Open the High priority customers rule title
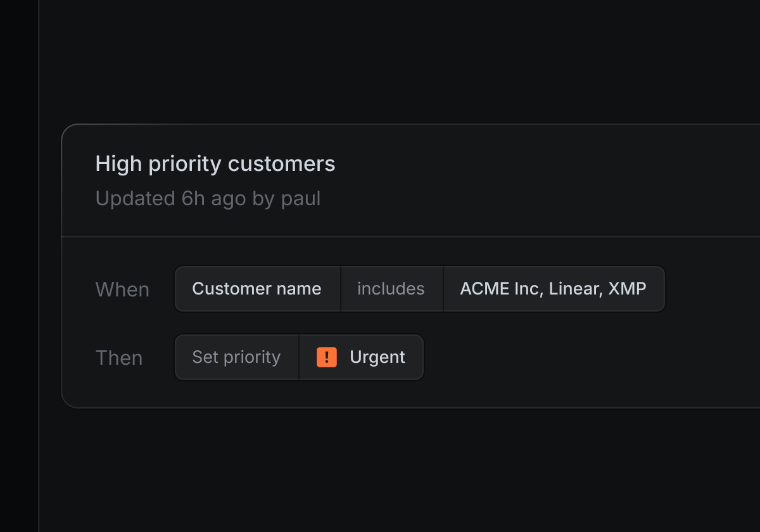The height and width of the screenshot is (532, 760). (215, 164)
